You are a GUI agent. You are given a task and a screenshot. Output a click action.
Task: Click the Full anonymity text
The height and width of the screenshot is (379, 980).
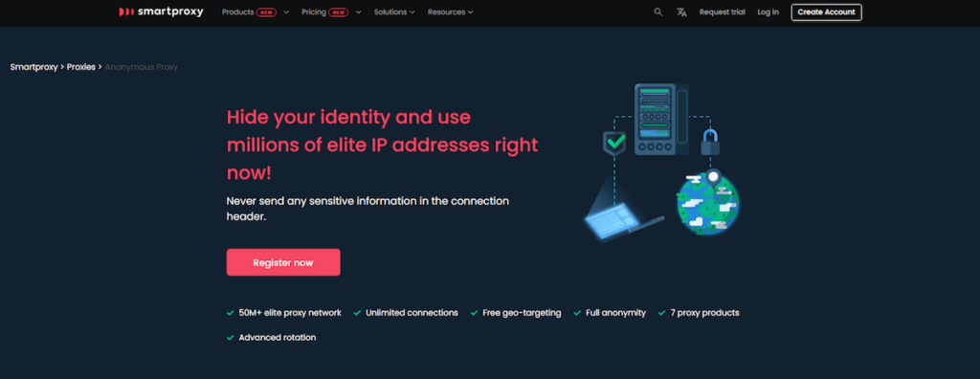coord(615,313)
